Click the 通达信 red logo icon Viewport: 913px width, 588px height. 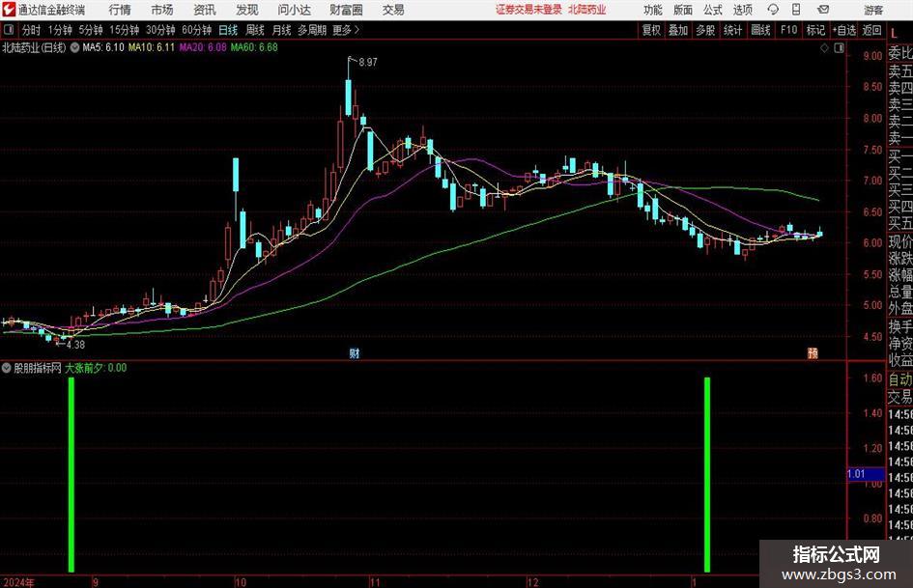point(8,10)
